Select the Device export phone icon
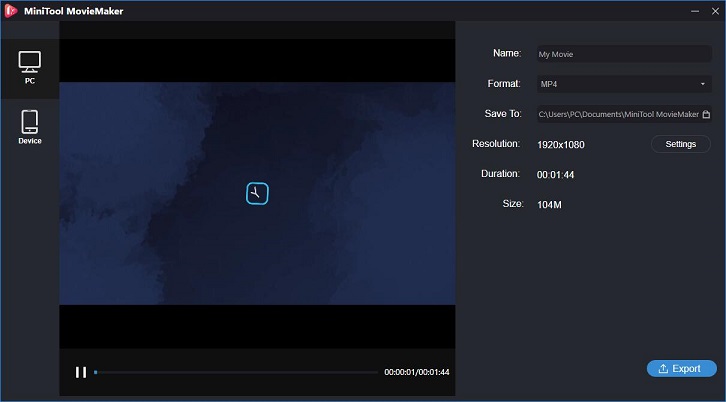Screen dimensions: 726x402 (x=30, y=122)
